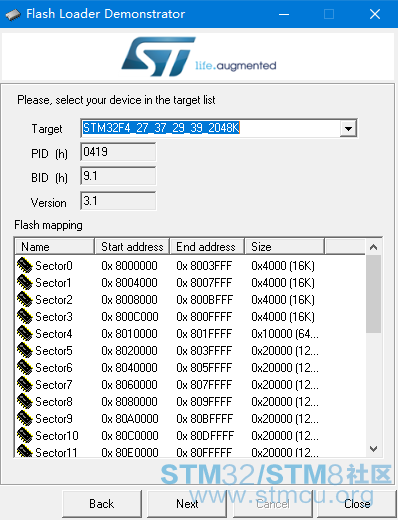Image resolution: width=398 pixels, height=520 pixels.
Task: Click the Sector8 chip icon
Action: pyautogui.click(x=25, y=401)
